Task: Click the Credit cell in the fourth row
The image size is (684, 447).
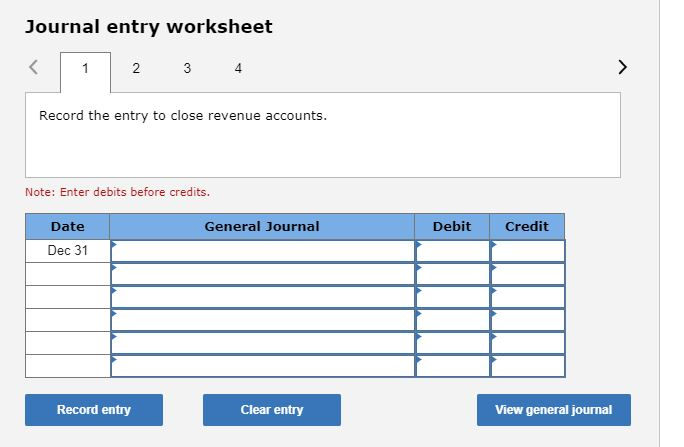Action: [x=528, y=320]
